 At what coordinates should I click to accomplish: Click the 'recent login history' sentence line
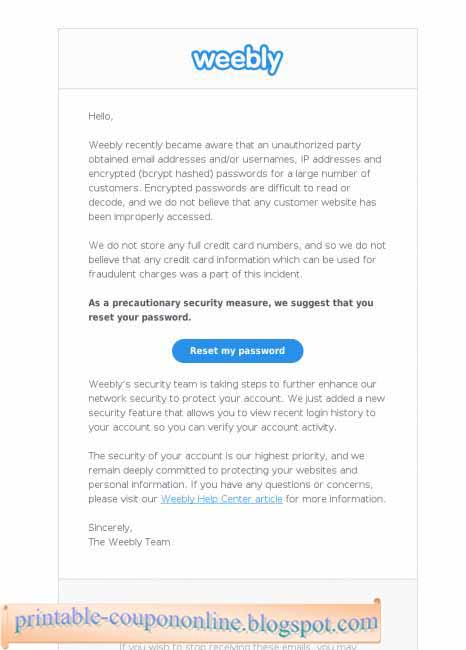pos(232,413)
